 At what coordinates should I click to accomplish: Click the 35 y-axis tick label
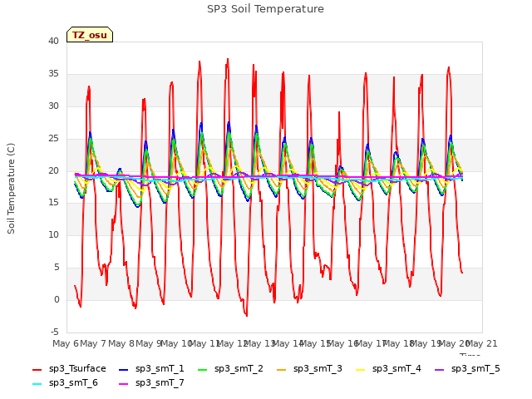53,74
